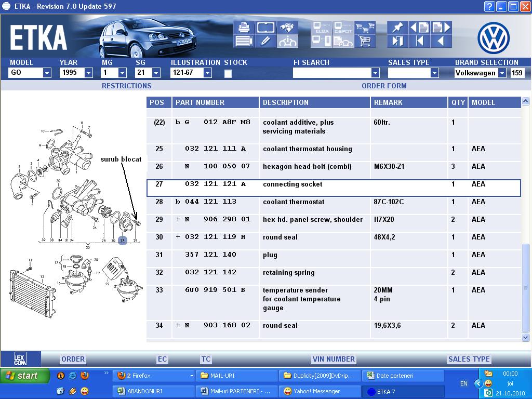Toggle the STOCK checkbox
532x399 pixels.
(228, 73)
